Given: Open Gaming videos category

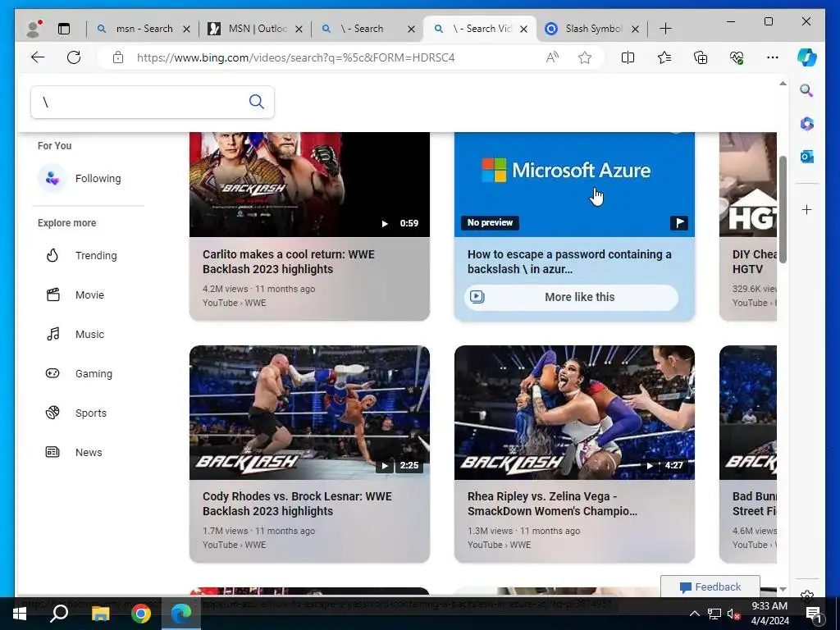Looking at the screenshot, I should (80, 373).
